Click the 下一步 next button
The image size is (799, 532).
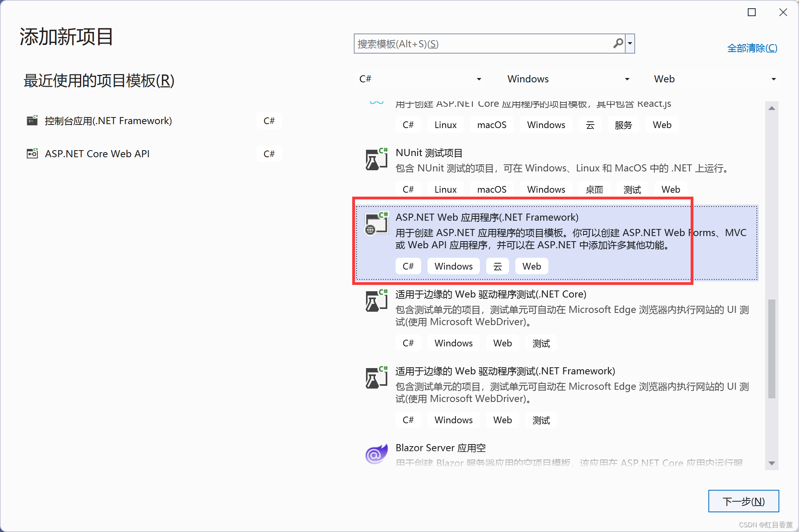(743, 501)
